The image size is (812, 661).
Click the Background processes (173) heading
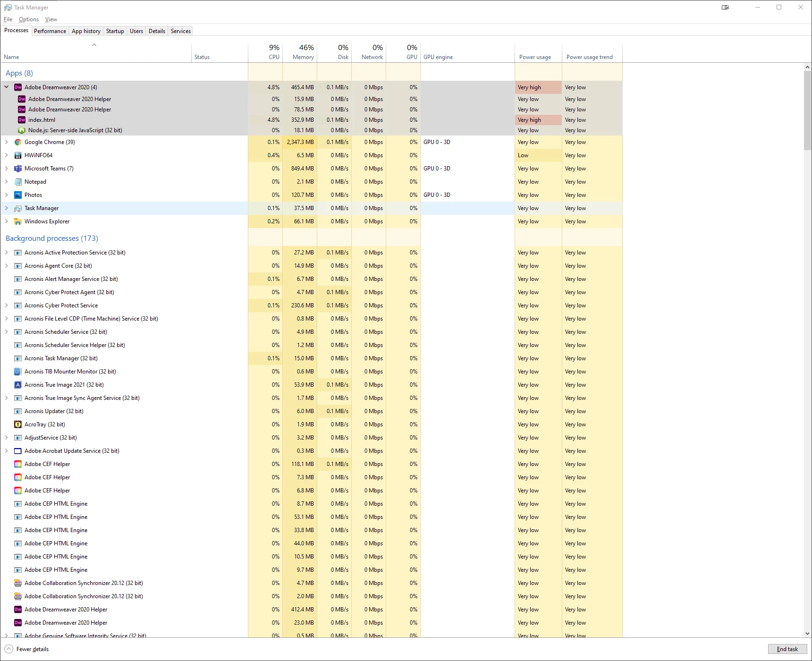(x=52, y=238)
